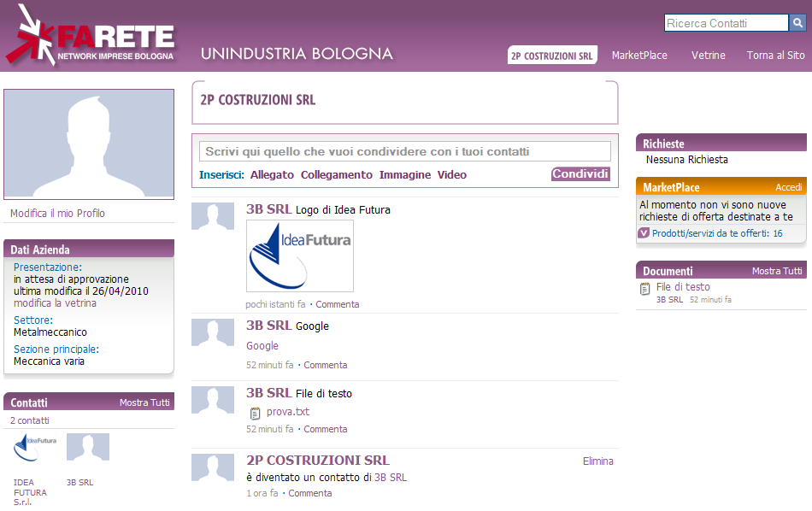Click Commenta under the prova.txt post
Viewport: 812px width, 511px height.
pyautogui.click(x=325, y=429)
